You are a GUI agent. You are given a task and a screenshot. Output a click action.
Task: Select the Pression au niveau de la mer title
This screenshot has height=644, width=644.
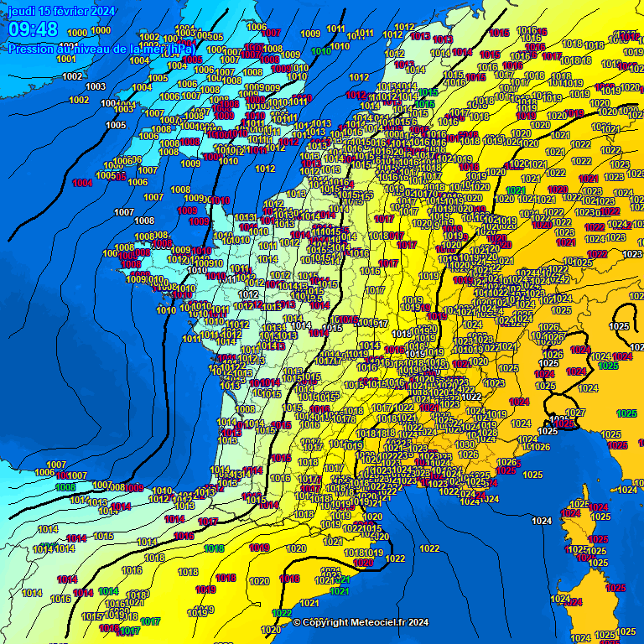pos(101,49)
